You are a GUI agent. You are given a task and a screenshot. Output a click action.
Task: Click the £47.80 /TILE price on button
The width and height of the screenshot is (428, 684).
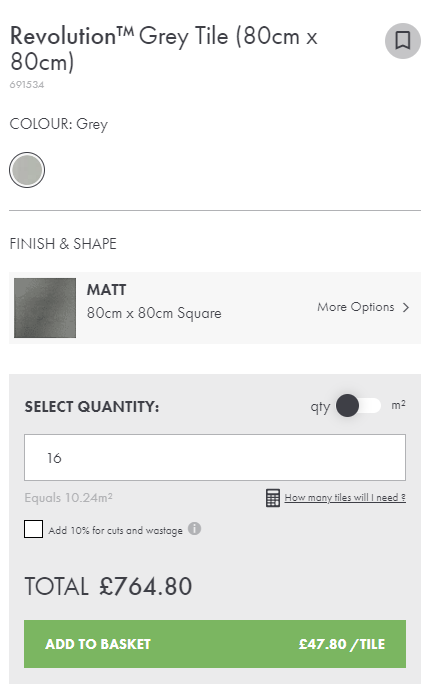[x=342, y=644]
